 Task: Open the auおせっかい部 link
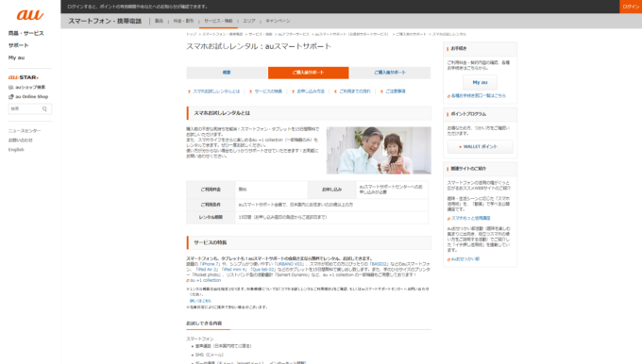pos(465,259)
